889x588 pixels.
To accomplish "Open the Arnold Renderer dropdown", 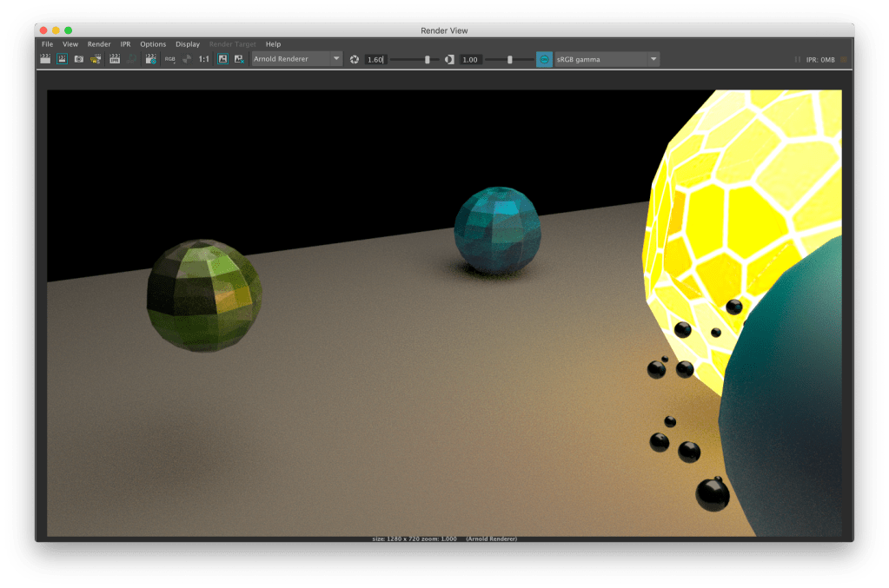I will (296, 59).
